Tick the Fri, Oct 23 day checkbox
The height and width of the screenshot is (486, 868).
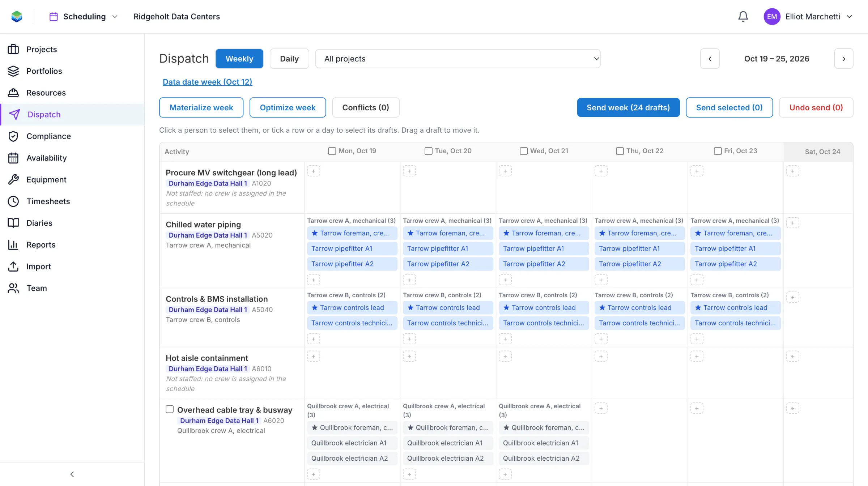coord(718,151)
